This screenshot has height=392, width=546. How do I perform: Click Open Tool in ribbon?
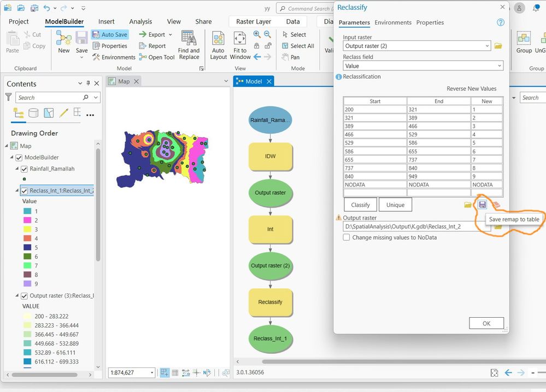157,57
